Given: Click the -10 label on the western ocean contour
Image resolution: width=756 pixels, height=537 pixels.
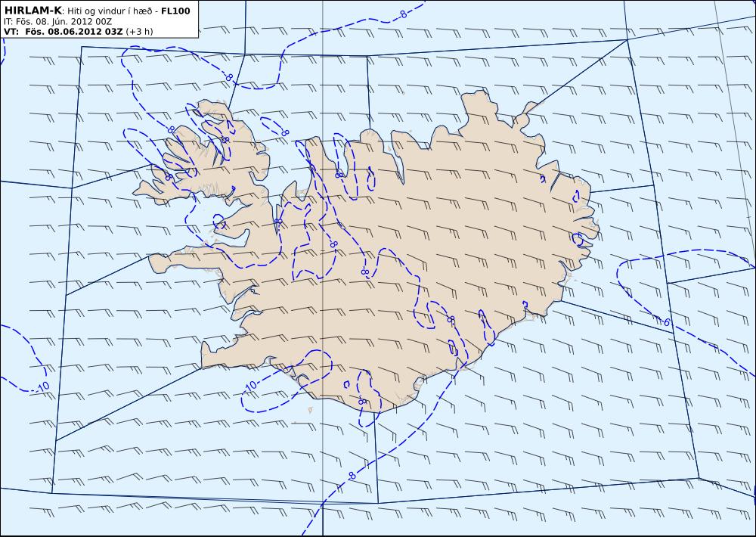Looking at the screenshot, I should (x=42, y=386).
